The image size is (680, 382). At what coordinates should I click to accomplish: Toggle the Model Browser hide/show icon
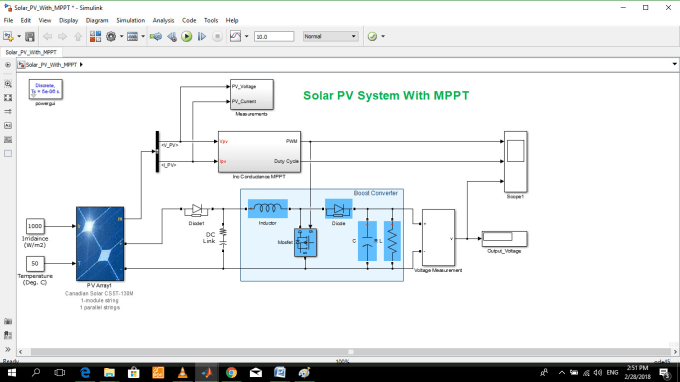click(x=8, y=65)
